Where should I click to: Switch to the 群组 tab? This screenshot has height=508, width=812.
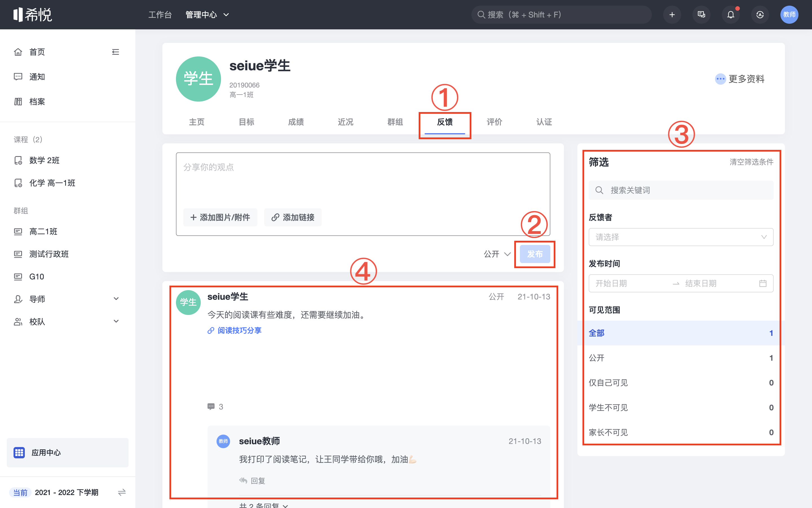[x=395, y=122]
